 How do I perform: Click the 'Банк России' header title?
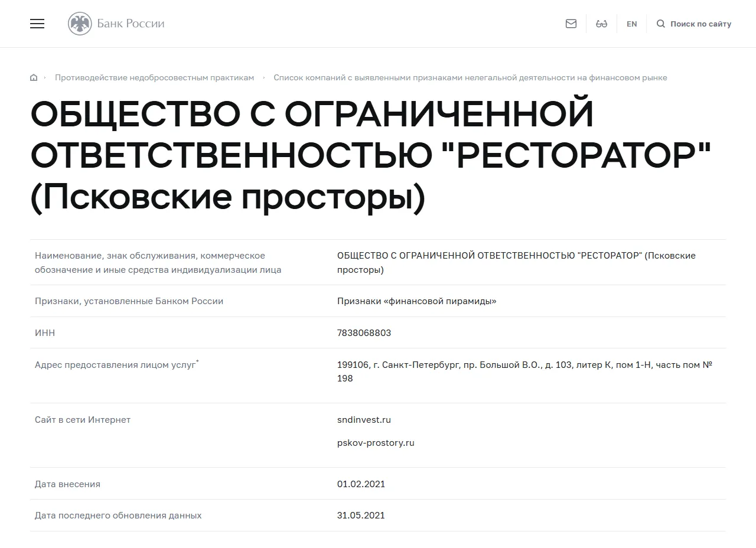131,24
